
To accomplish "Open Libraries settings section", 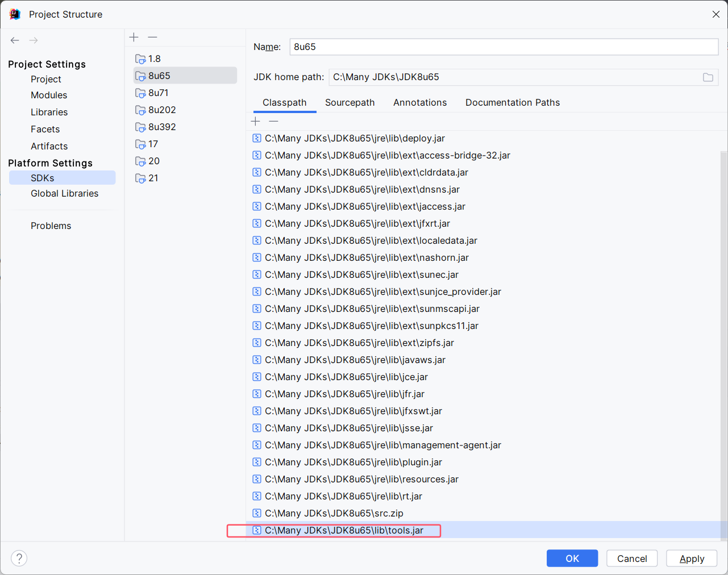I will coord(49,112).
